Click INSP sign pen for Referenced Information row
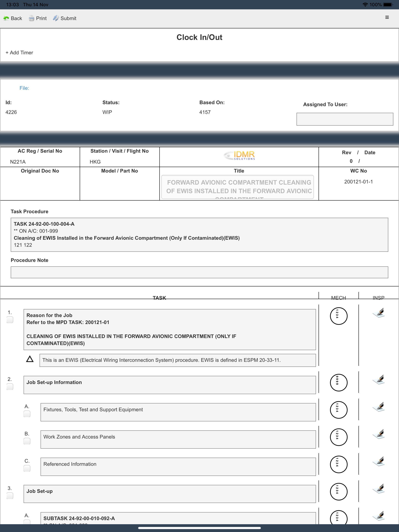 379,461
